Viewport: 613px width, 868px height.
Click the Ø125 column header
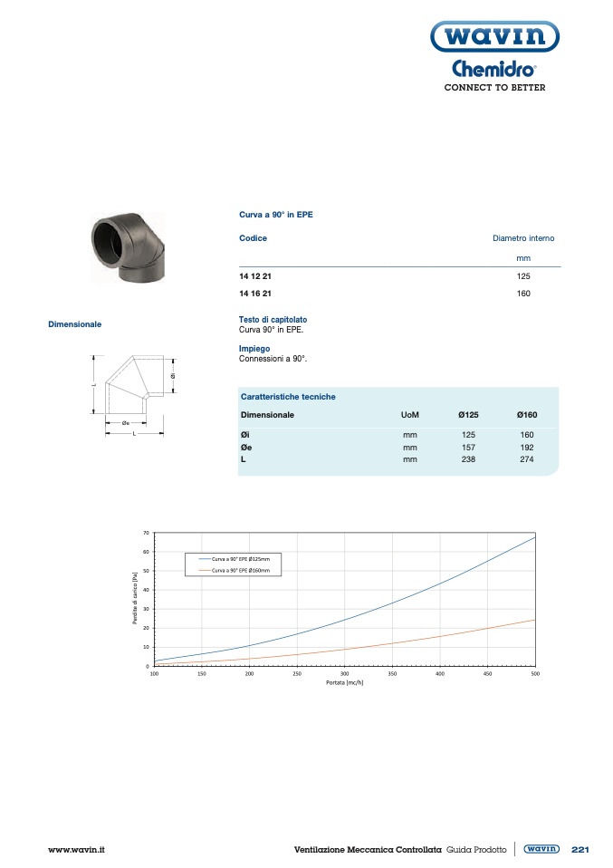tap(468, 415)
